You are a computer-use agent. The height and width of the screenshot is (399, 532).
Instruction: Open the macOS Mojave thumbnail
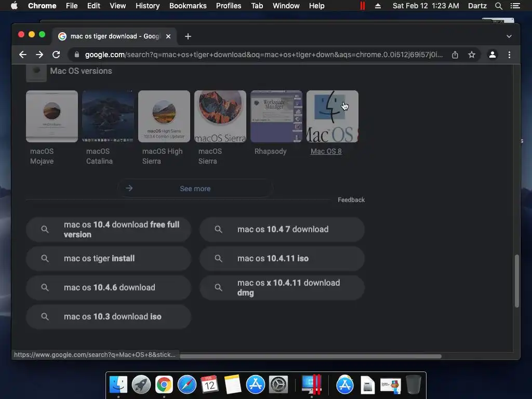(x=52, y=116)
